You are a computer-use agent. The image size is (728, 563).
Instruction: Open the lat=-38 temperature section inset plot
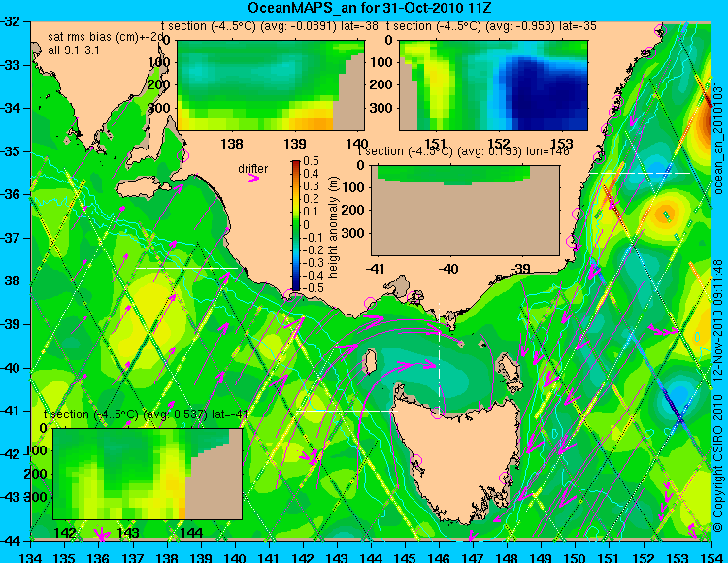coord(271,85)
